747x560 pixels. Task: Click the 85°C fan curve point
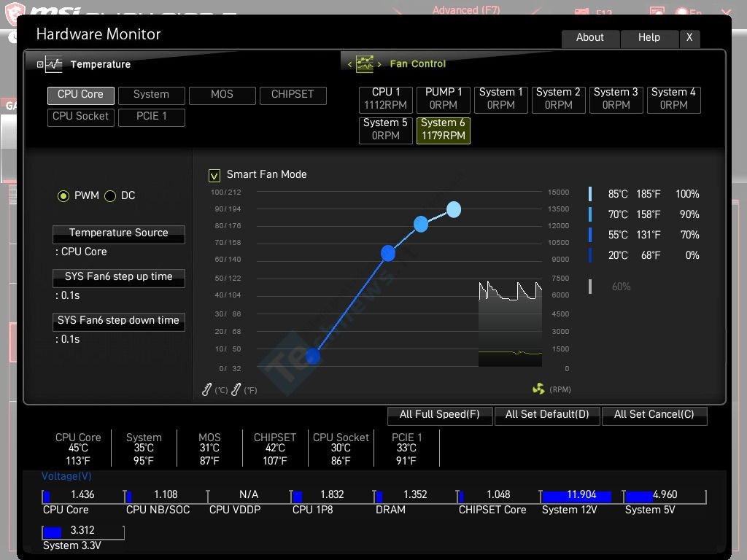click(x=454, y=209)
